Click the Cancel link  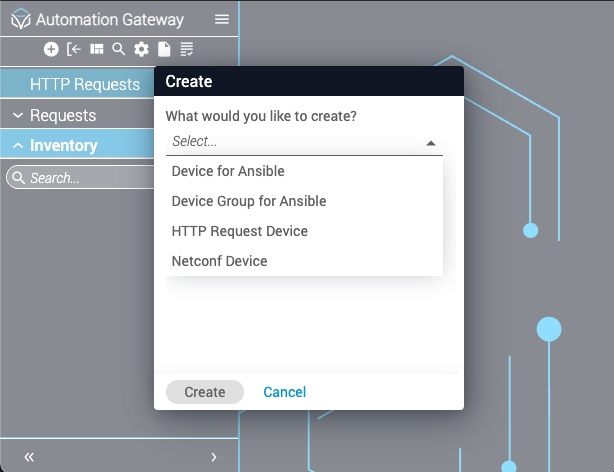coord(285,392)
